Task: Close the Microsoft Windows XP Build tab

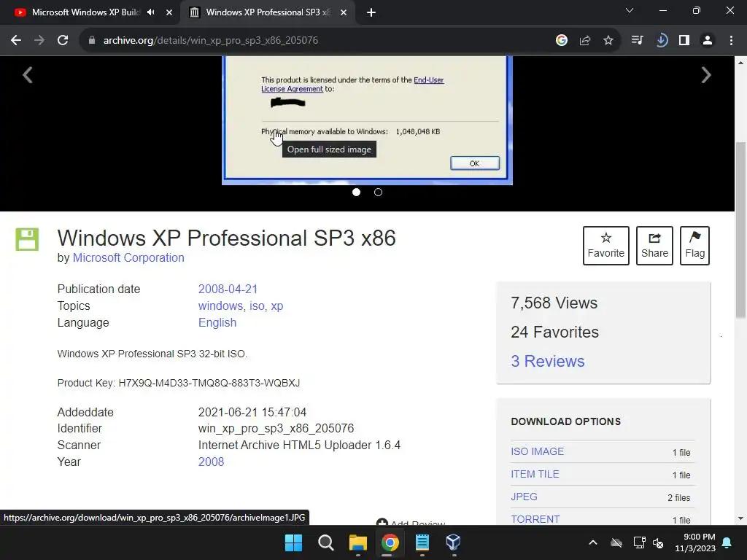Action: click(x=169, y=12)
